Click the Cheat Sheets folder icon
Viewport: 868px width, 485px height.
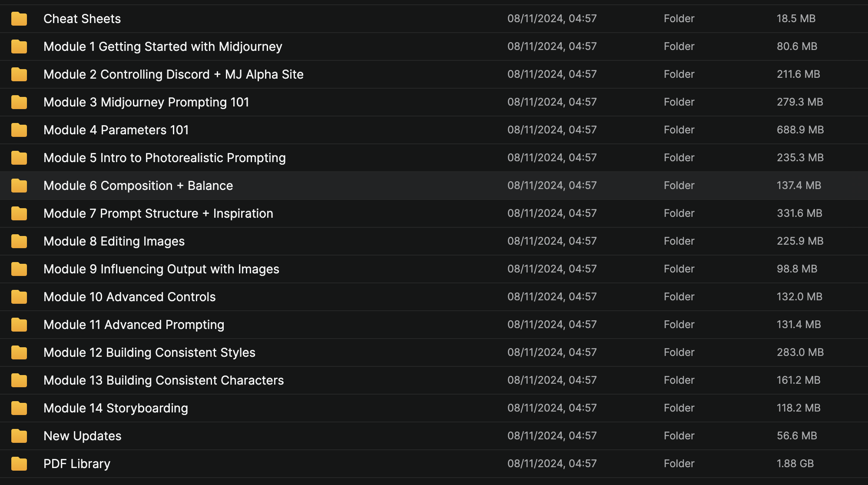[x=19, y=19]
